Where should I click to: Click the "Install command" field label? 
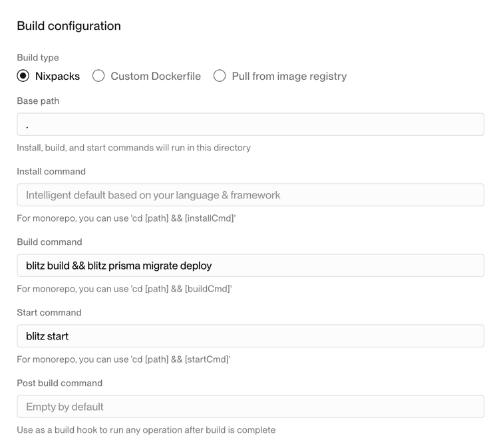[x=51, y=172]
